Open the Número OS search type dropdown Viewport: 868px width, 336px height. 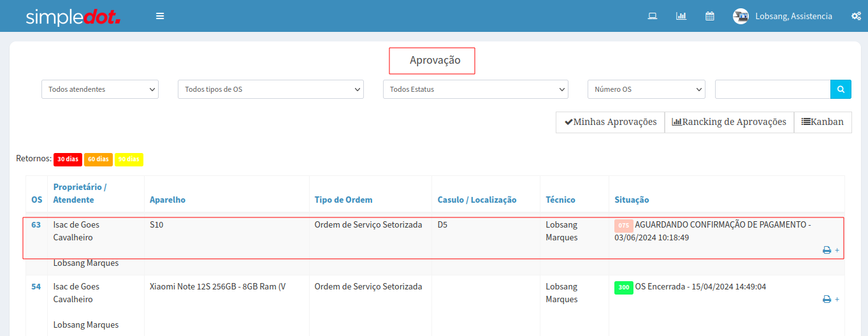pos(646,89)
